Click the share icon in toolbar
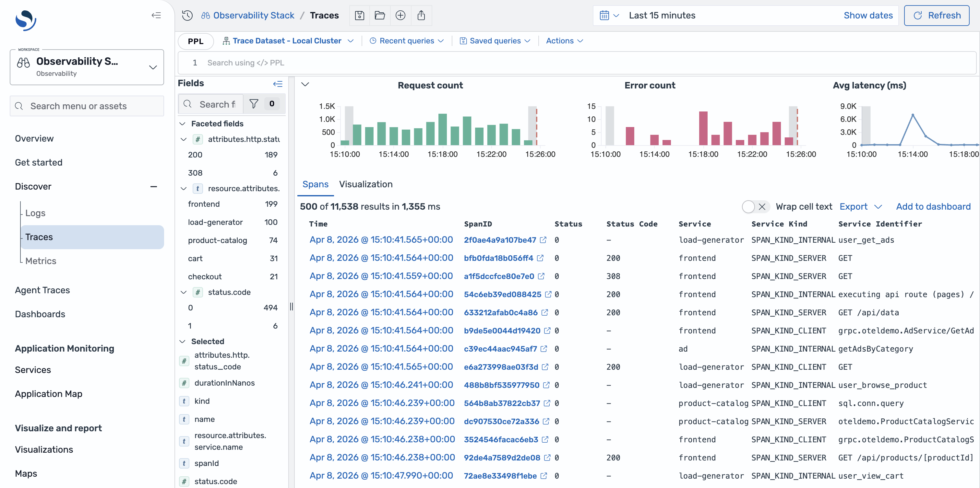The width and height of the screenshot is (980, 488). (421, 15)
